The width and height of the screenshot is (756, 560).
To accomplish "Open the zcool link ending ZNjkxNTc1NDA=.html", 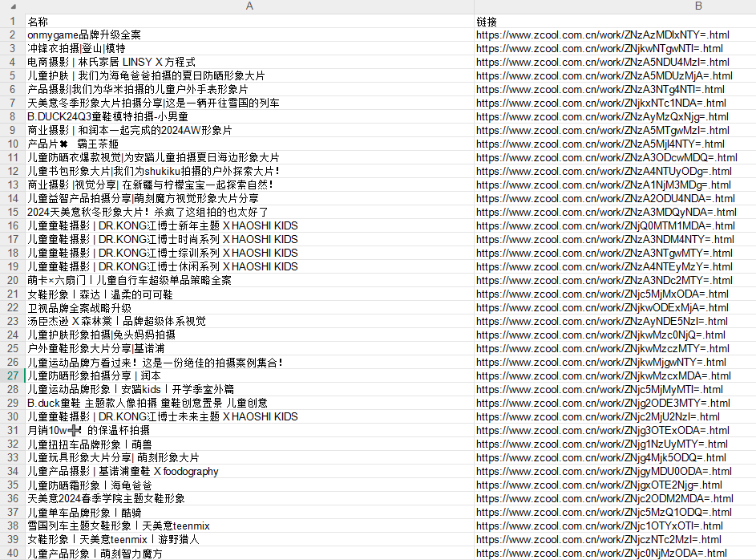I will [600, 103].
